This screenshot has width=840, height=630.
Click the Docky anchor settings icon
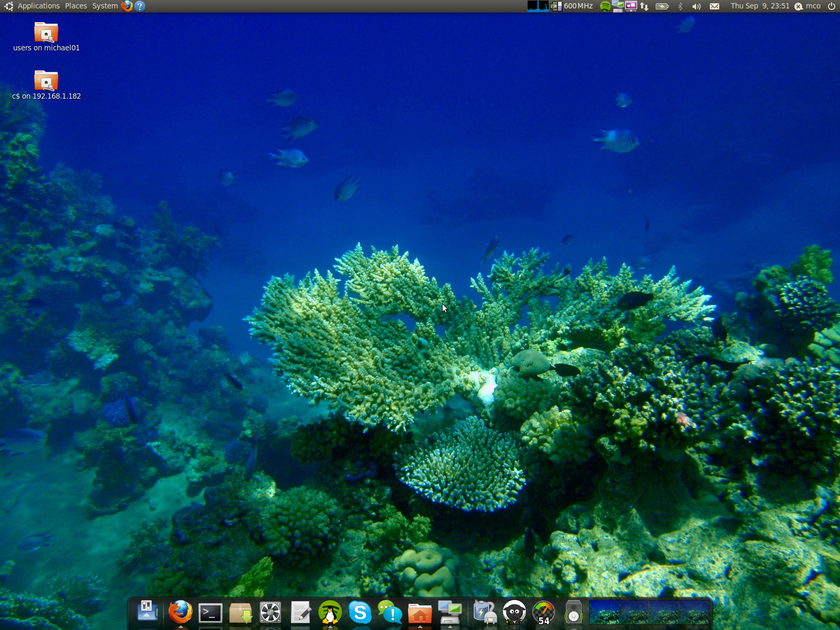[148, 612]
